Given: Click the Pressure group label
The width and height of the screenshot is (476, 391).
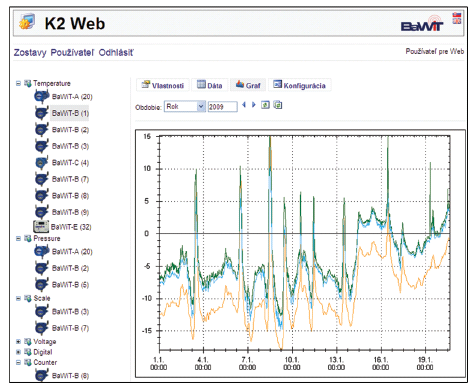Looking at the screenshot, I should coord(47,238).
